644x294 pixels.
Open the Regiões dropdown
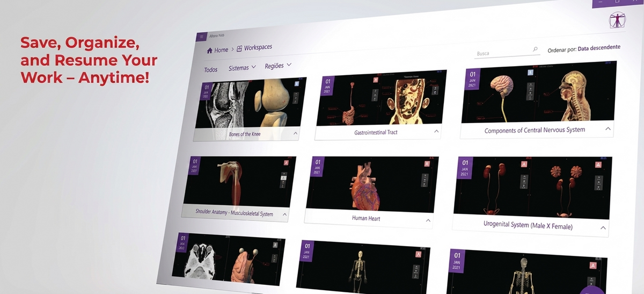[278, 66]
